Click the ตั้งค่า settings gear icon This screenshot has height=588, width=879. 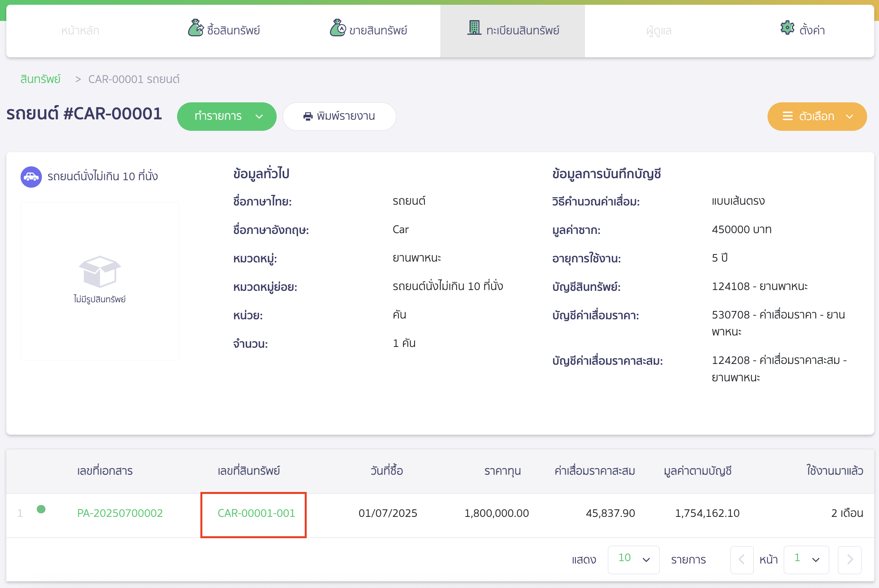787,28
